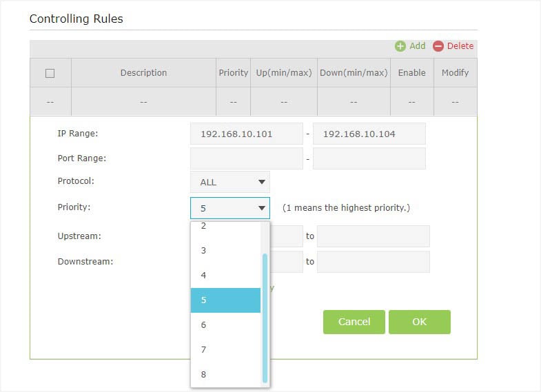This screenshot has height=392, width=541.
Task: Click the '(1 means the highest priority.)' hint
Action: click(346, 208)
